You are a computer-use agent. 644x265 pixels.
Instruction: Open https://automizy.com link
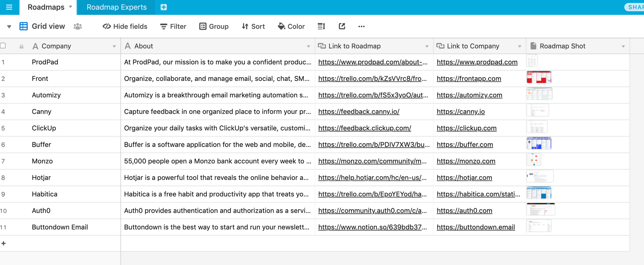tap(469, 95)
